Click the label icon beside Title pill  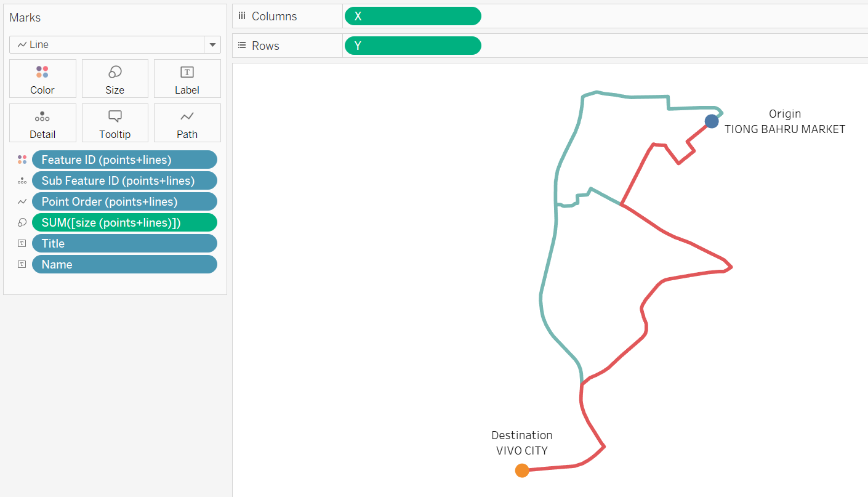coord(22,243)
